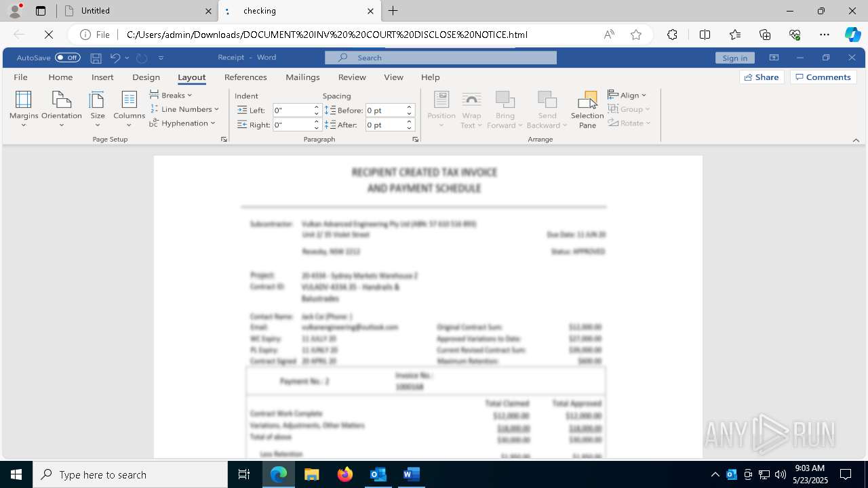Toggle the AutoSave switch
The height and width of the screenshot is (488, 868).
[x=68, y=58]
